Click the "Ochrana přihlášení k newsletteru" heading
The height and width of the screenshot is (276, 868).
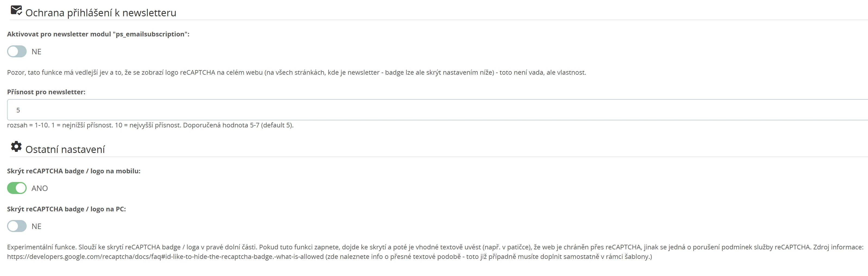101,13
